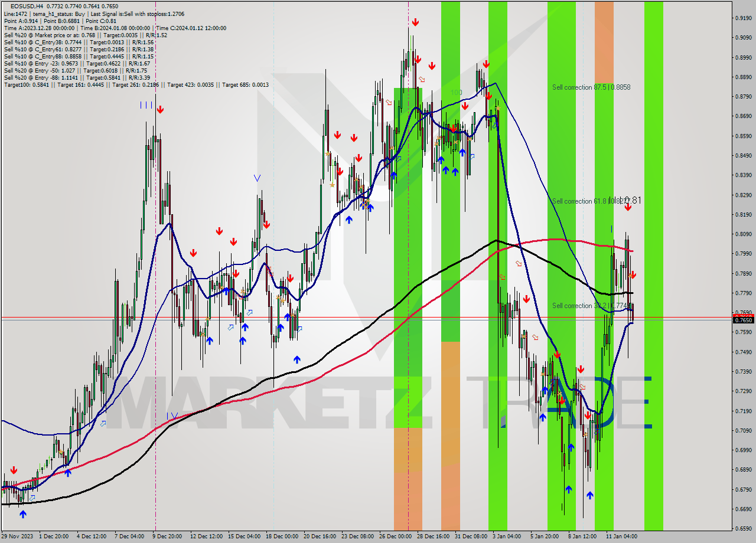Viewport: 756px width, 543px height.
Task: Click the '5 Jan 20:00' time axis label
Action: tap(545, 537)
